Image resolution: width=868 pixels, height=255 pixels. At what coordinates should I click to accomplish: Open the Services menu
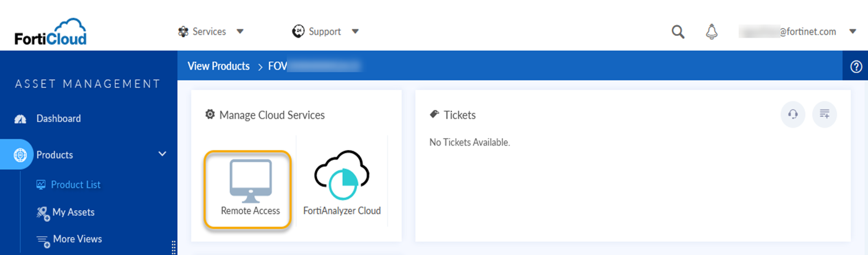[209, 32]
